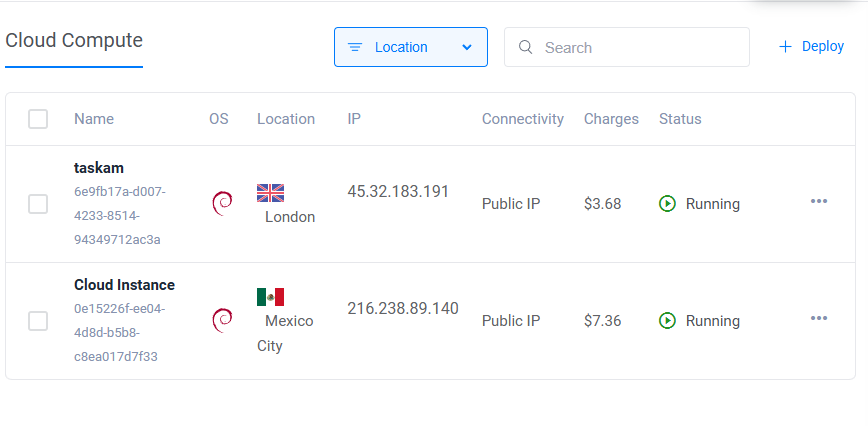Click the green Running status icon for taskam
The image size is (868, 426).
[x=667, y=204]
